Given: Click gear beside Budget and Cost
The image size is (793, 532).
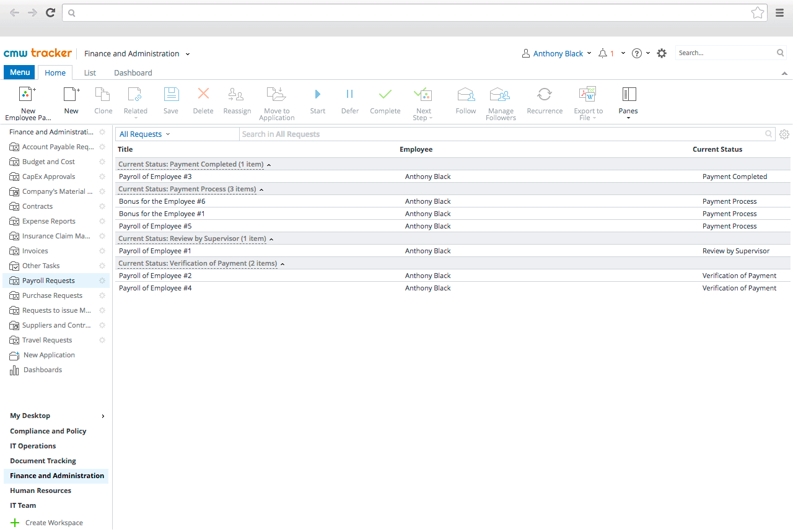Looking at the screenshot, I should (102, 162).
